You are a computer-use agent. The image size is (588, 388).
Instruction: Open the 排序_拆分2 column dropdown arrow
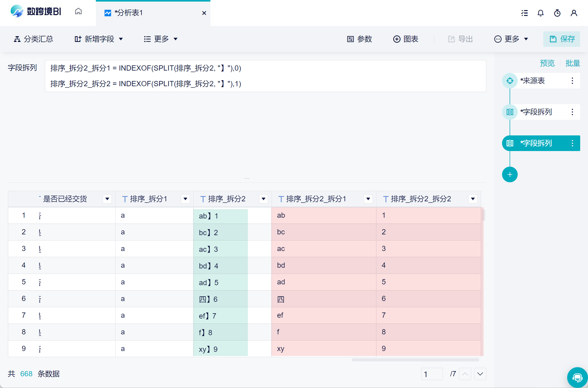pyautogui.click(x=264, y=199)
